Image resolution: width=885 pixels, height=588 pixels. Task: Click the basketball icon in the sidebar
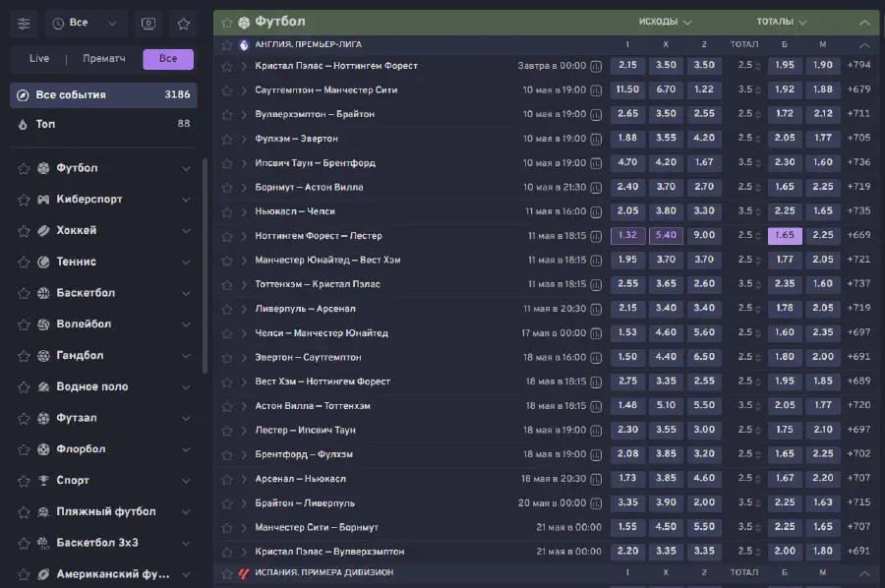[x=43, y=293]
